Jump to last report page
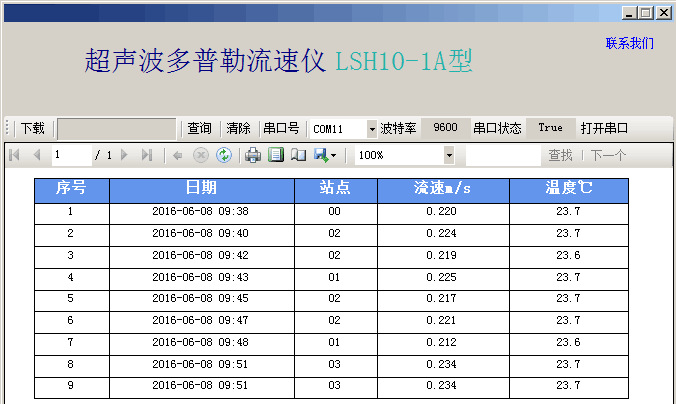The width and height of the screenshot is (676, 404). pos(147,155)
